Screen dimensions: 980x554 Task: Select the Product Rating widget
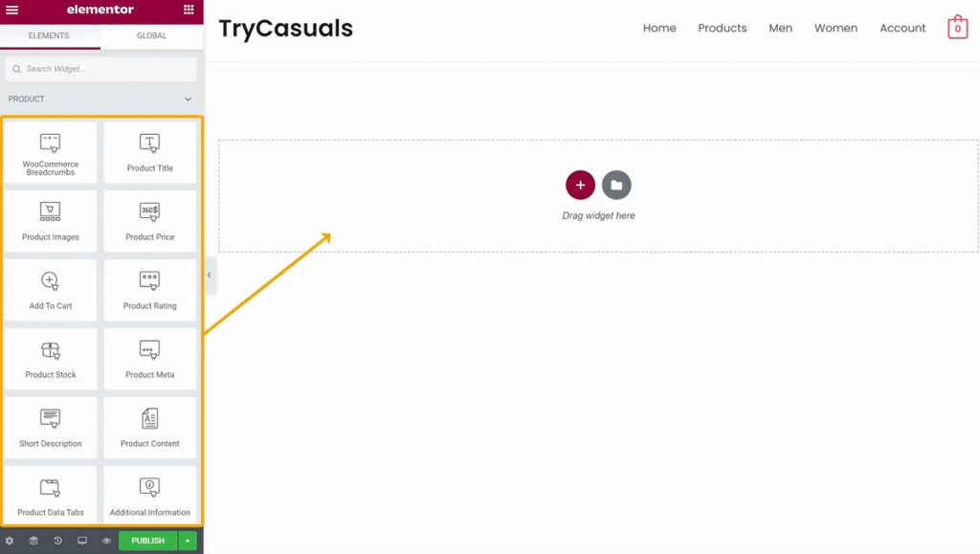point(150,290)
